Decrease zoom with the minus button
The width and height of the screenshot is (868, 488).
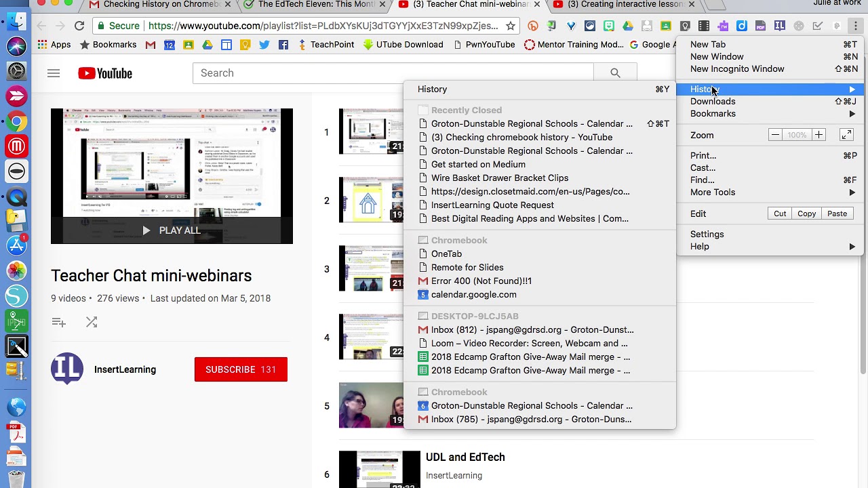click(775, 135)
